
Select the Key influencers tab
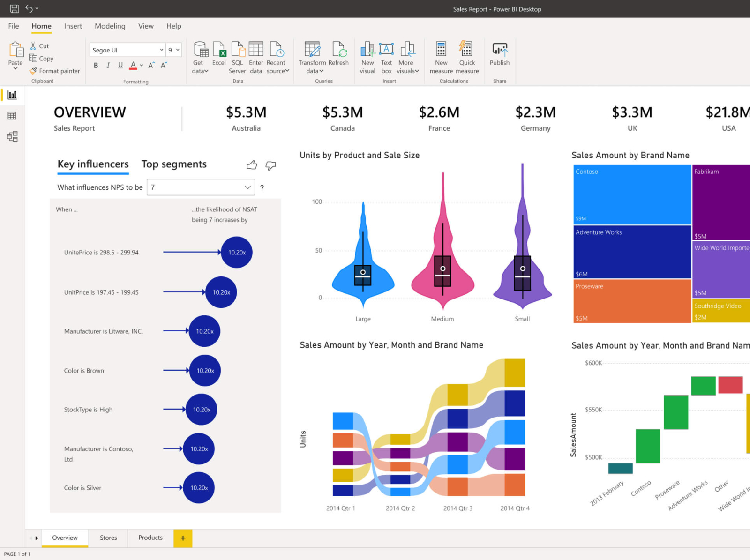[93, 164]
